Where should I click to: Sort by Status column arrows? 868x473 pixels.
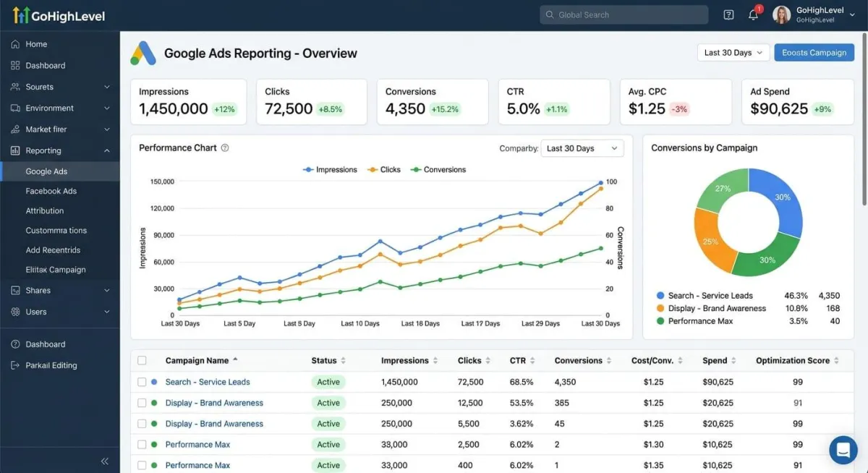pyautogui.click(x=343, y=360)
